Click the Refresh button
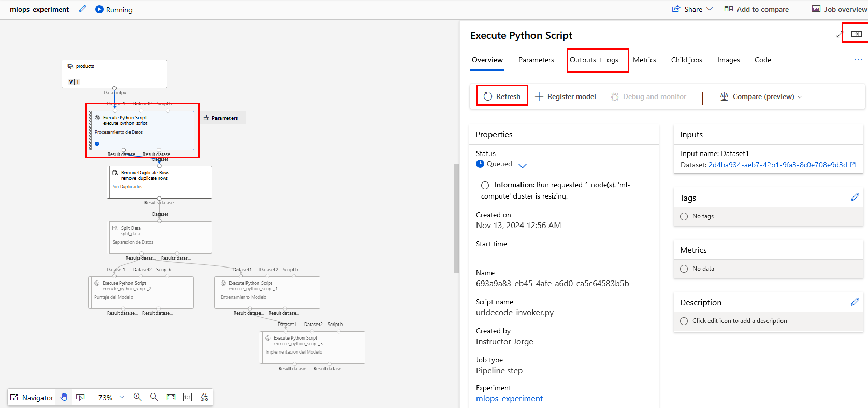Screen dimensions: 868x408 click(x=502, y=96)
